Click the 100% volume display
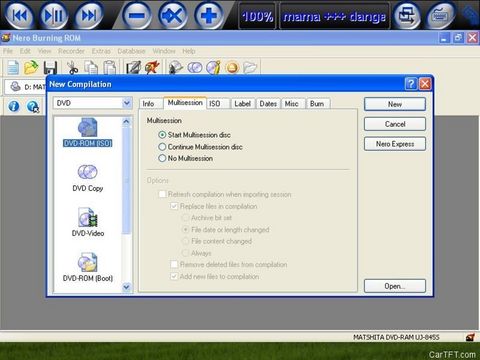This screenshot has width=480, height=360. click(257, 16)
